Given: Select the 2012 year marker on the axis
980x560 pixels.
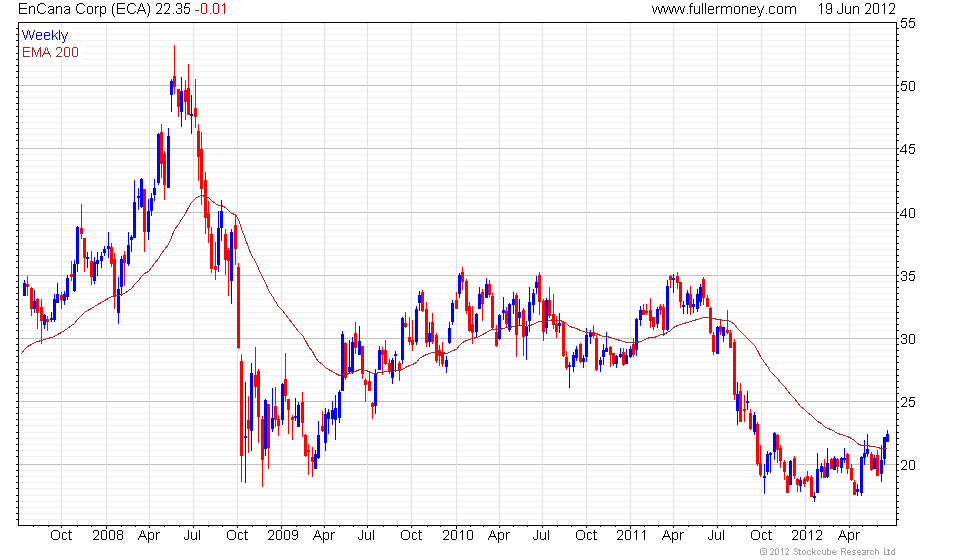Looking at the screenshot, I should 807,536.
